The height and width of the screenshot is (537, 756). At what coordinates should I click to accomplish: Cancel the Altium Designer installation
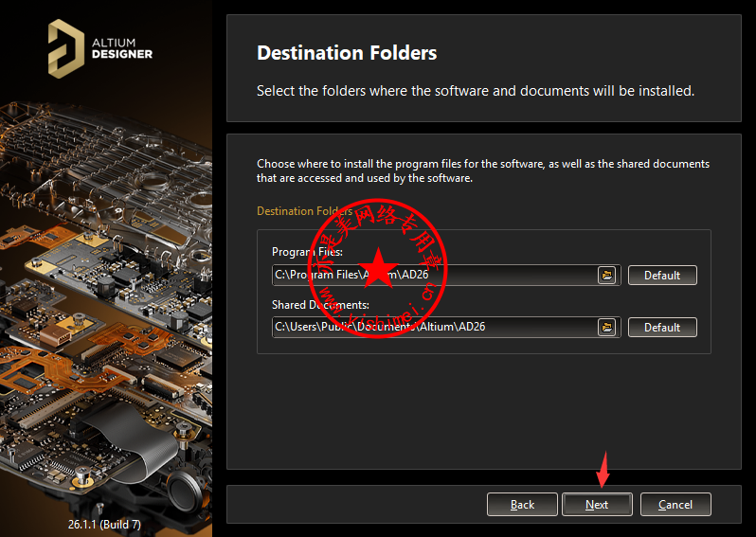[675, 505]
